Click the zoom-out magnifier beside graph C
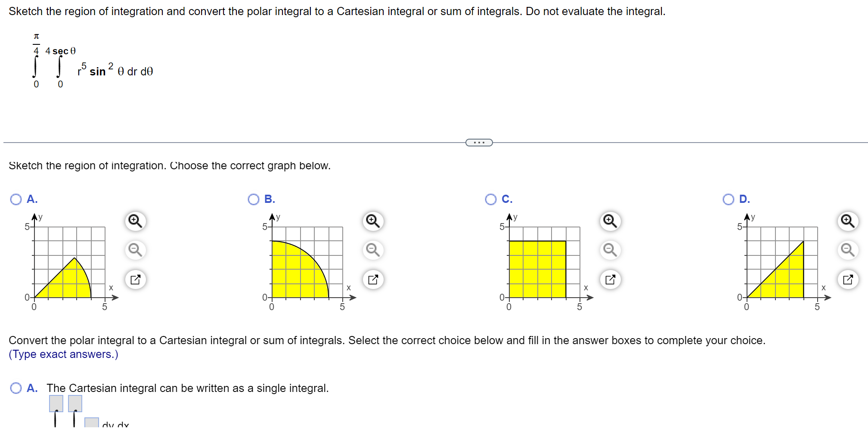Image resolution: width=868 pixels, height=429 pixels. point(610,250)
